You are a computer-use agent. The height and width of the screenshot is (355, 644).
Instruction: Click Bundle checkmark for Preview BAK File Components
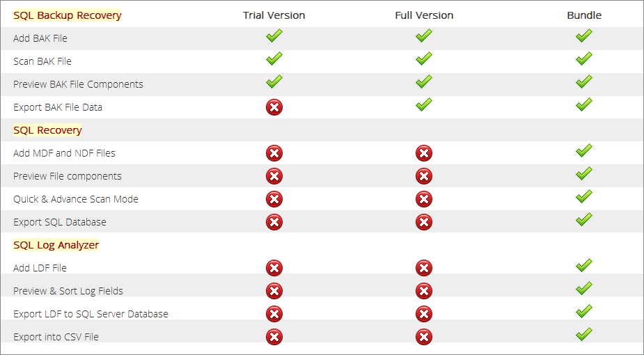click(x=584, y=81)
